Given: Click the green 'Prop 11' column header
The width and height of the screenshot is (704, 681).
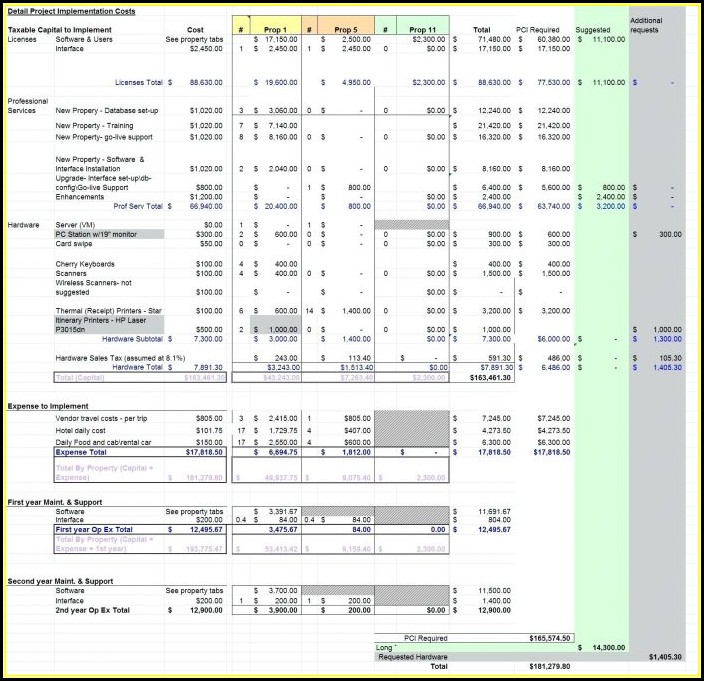Looking at the screenshot, I should [x=422, y=30].
